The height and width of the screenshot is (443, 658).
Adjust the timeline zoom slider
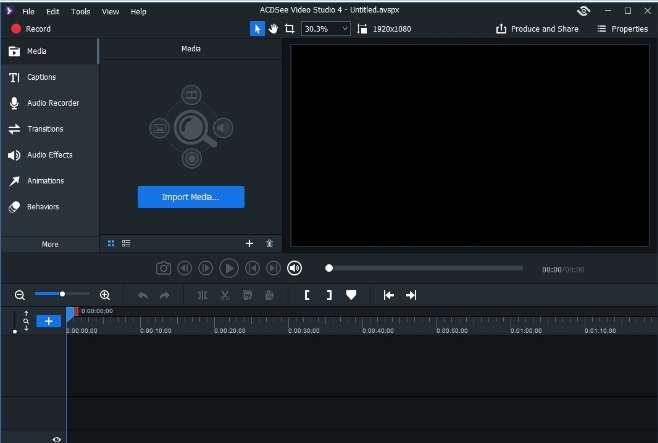(x=62, y=294)
